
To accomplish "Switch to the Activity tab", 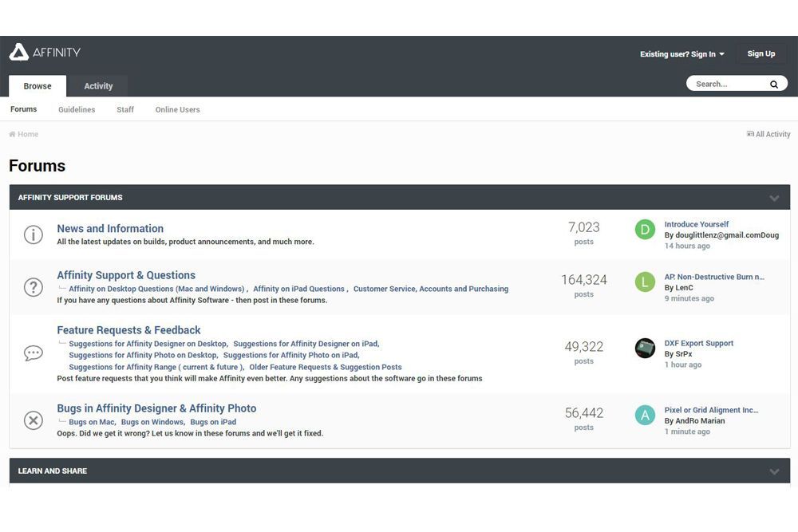I will click(x=98, y=86).
